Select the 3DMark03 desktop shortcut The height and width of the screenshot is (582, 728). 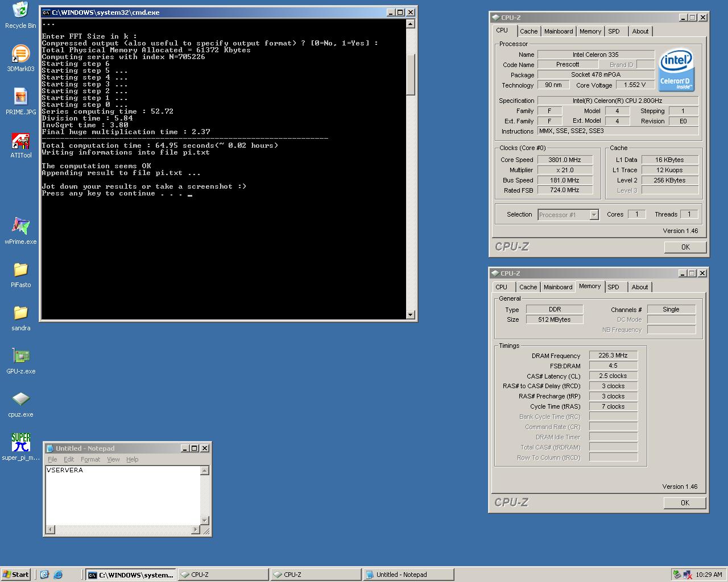(20, 59)
